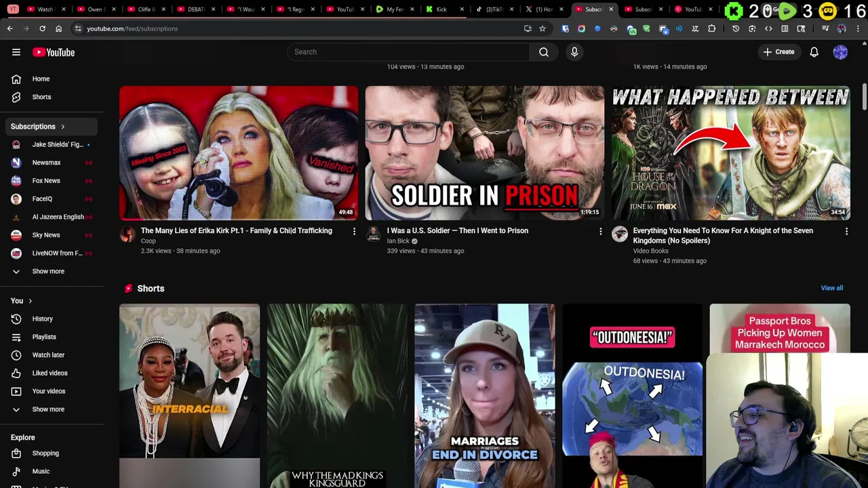
Task: Close the DEBATE browser tab
Action: click(214, 9)
